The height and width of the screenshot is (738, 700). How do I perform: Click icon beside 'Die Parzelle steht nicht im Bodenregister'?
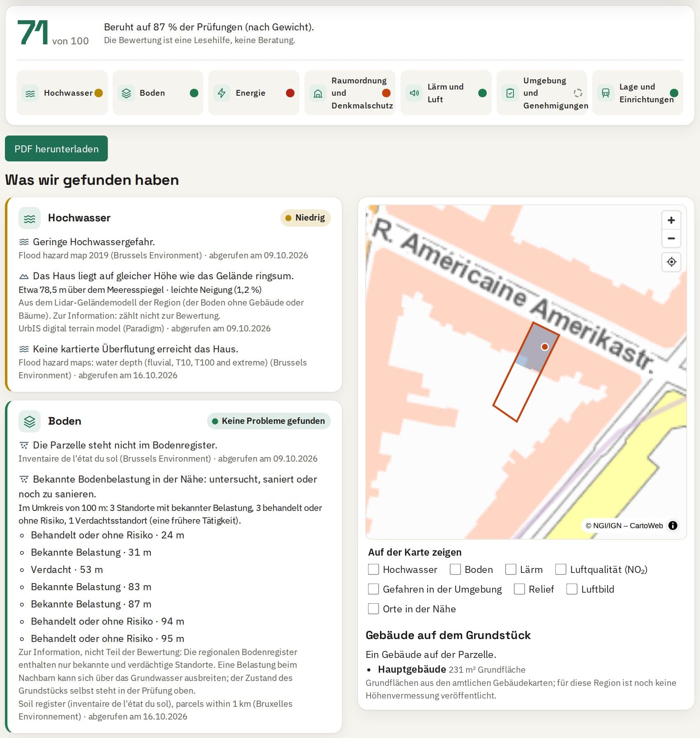click(24, 446)
